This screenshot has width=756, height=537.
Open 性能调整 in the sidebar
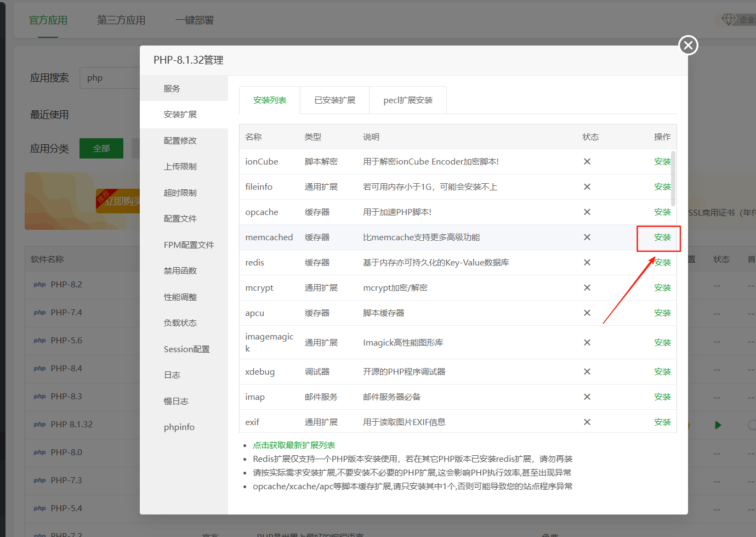184,297
